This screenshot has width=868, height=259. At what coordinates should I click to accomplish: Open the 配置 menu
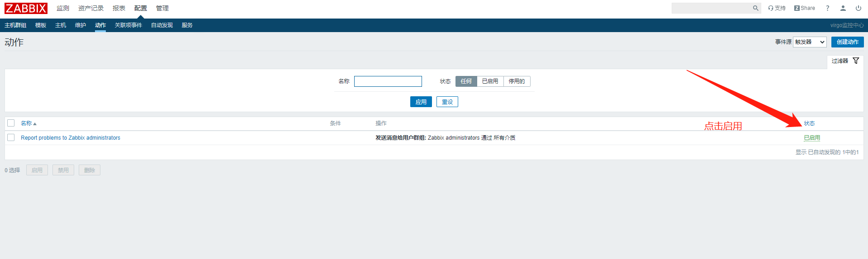click(141, 8)
